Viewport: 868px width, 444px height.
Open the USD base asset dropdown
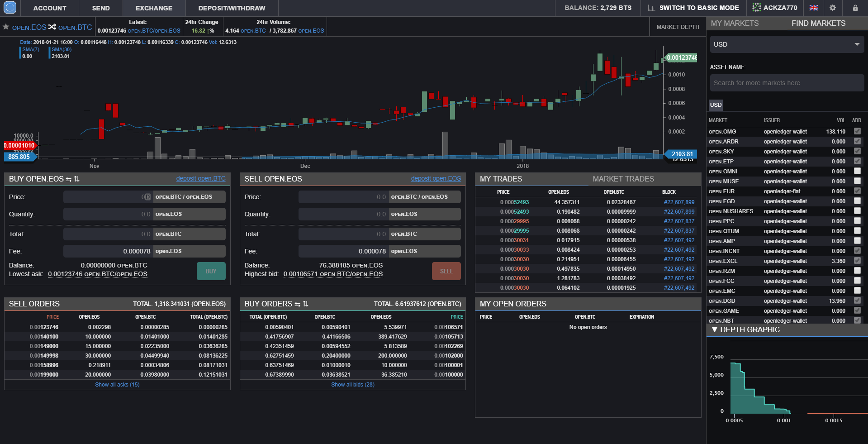(787, 44)
